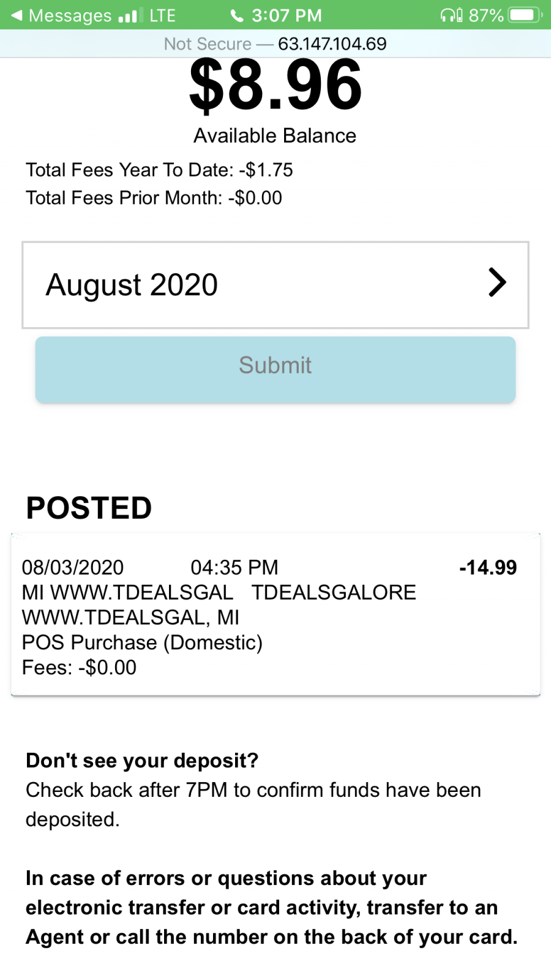551x980 pixels.
Task: Tap the $8.96 available balance amount
Action: point(275,85)
